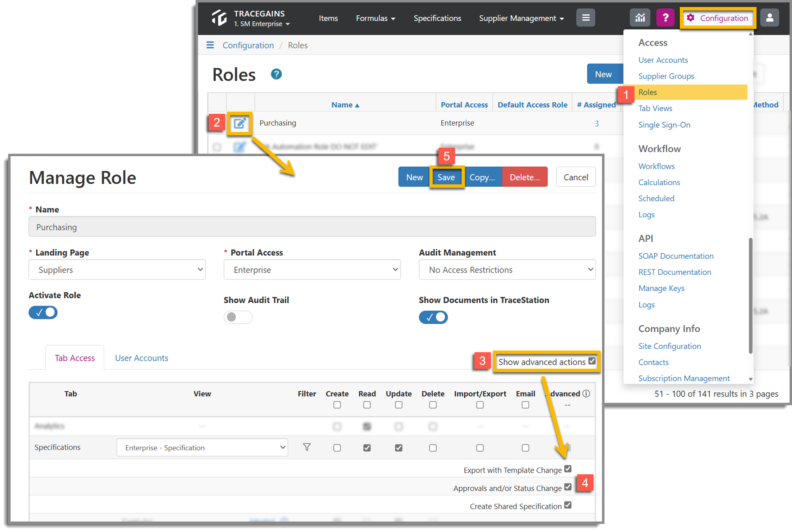Sort by Default Access Role column
The width and height of the screenshot is (792, 532).
click(532, 105)
